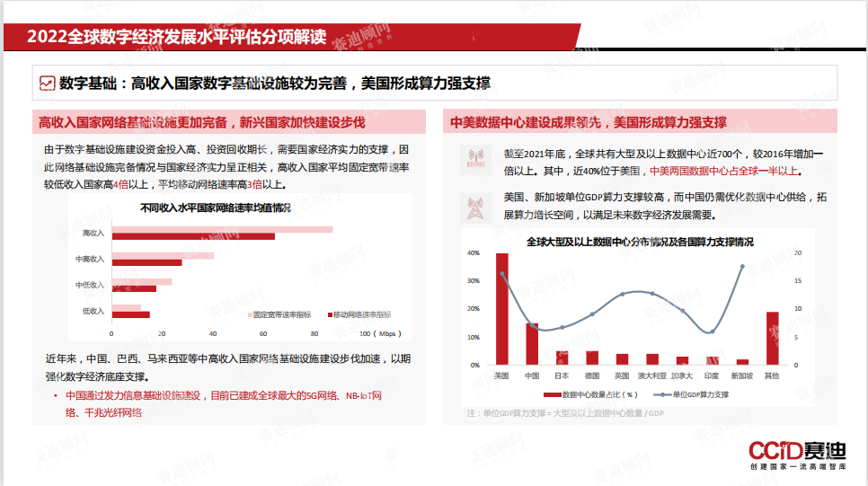Image resolution: width=868 pixels, height=486 pixels.
Task: Click the pink 固定宽带速率指标 legend swatch
Action: 250,315
